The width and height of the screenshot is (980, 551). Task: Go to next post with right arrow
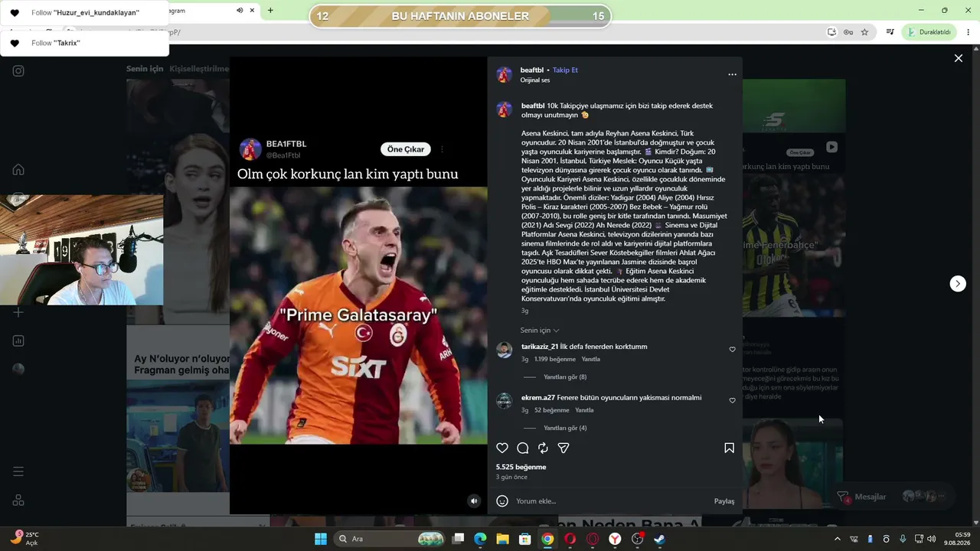(x=958, y=284)
